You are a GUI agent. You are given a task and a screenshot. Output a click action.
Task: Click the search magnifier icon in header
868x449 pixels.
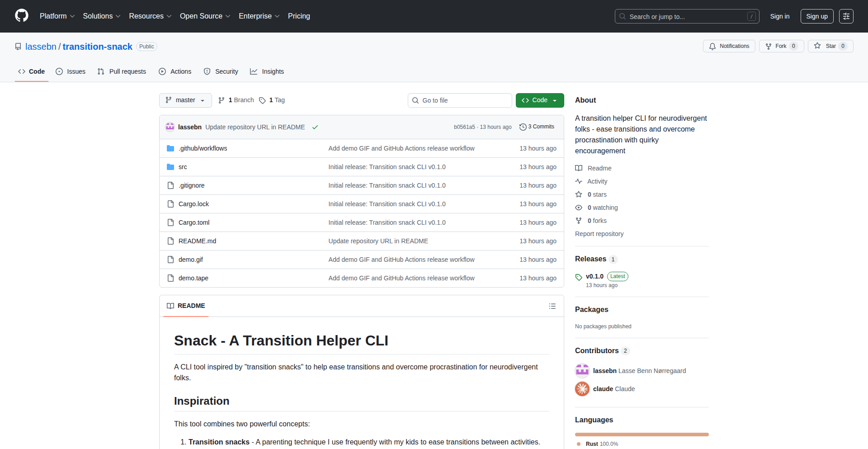623,16
